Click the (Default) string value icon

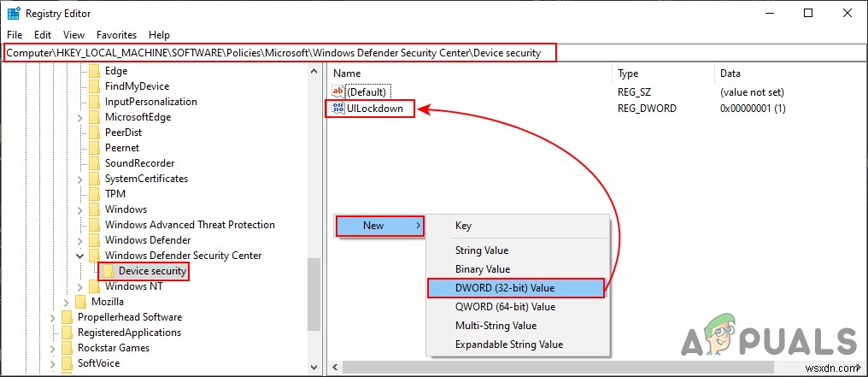pyautogui.click(x=337, y=91)
